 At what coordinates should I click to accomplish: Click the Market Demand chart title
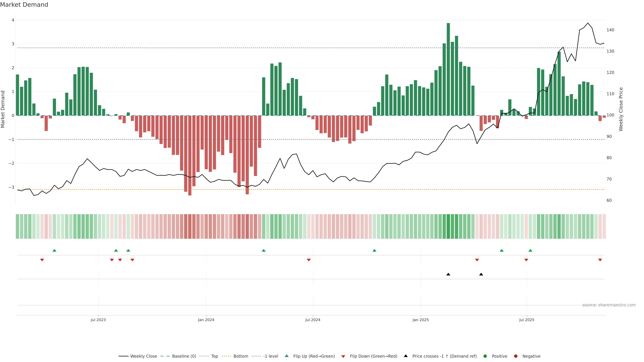(x=24, y=5)
